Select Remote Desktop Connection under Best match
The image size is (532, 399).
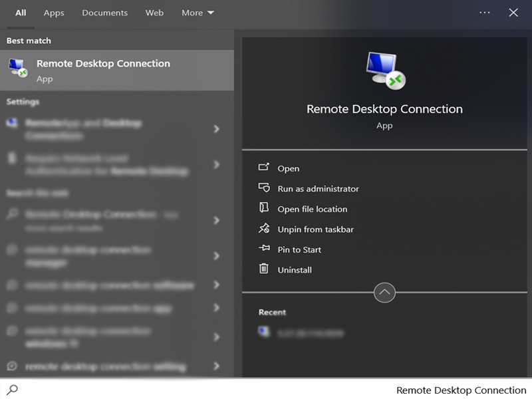pyautogui.click(x=117, y=70)
